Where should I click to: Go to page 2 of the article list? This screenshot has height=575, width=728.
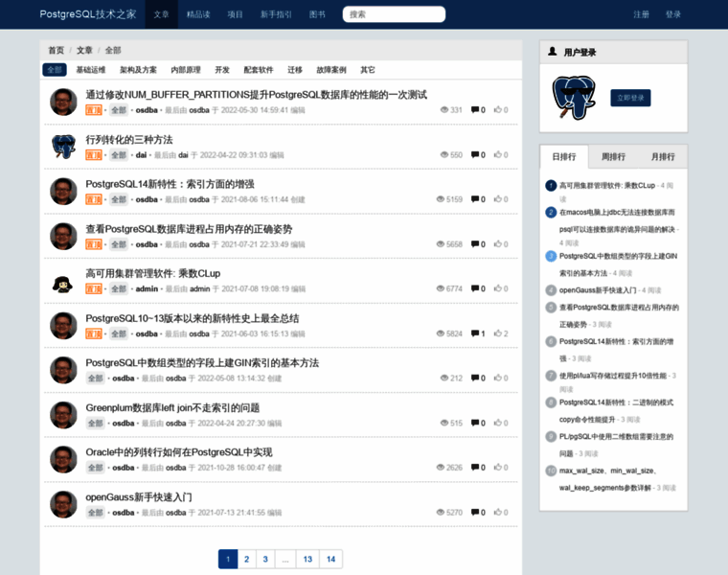click(x=246, y=560)
